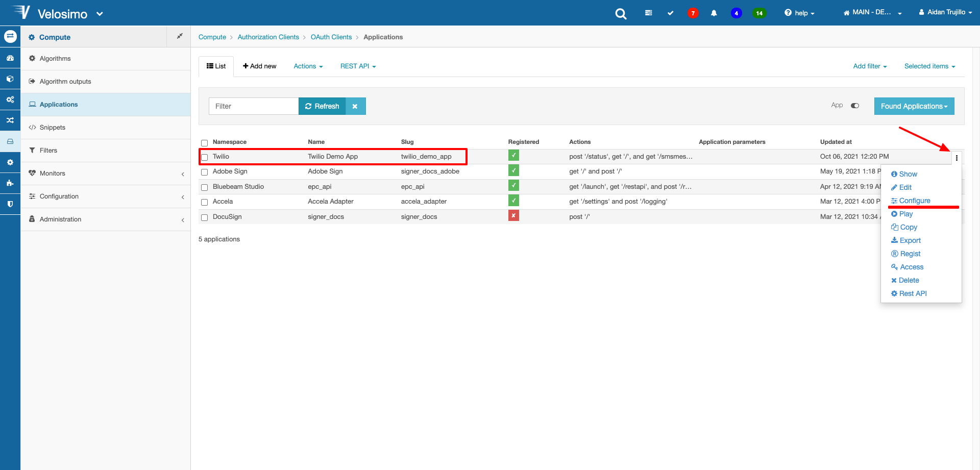980x470 pixels.
Task: Clear filter with the X button
Action: coord(355,106)
